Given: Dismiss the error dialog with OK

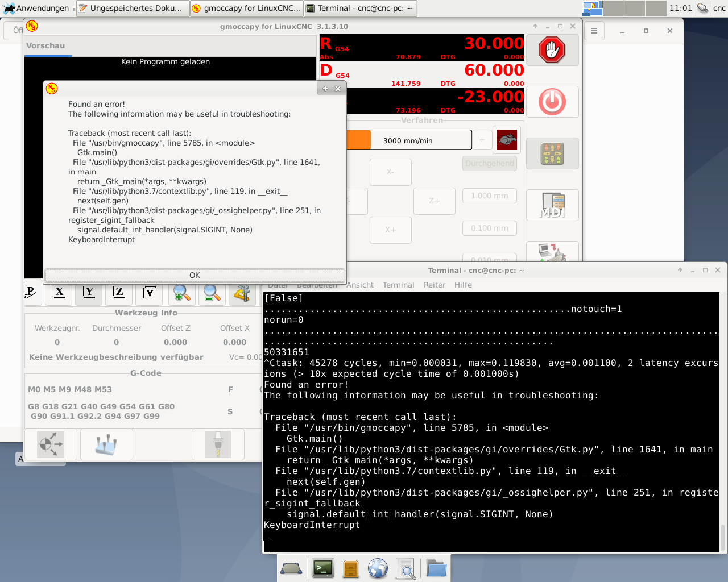Looking at the screenshot, I should (195, 275).
